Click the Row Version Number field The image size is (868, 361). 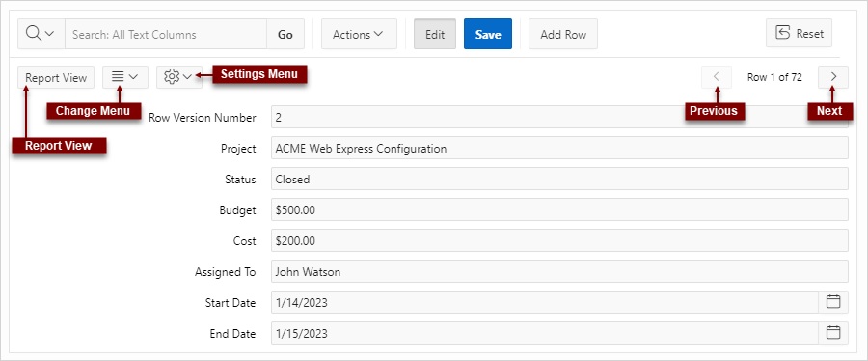tap(559, 118)
